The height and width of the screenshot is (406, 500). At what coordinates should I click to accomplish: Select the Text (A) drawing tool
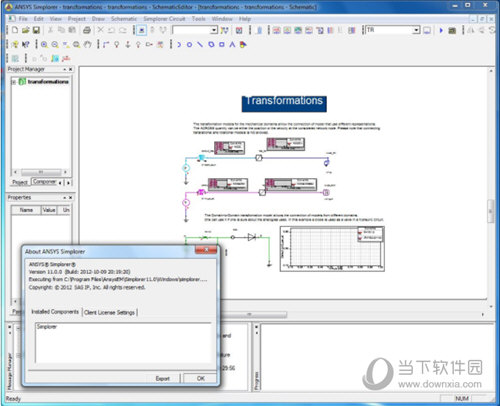[x=232, y=44]
